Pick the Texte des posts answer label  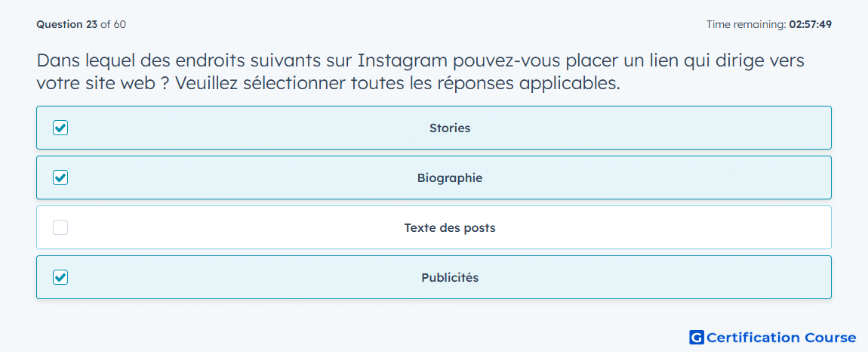(x=450, y=228)
